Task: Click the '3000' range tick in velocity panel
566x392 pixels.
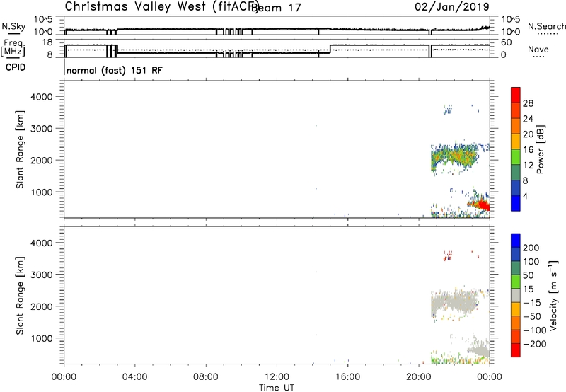Action: [42, 275]
